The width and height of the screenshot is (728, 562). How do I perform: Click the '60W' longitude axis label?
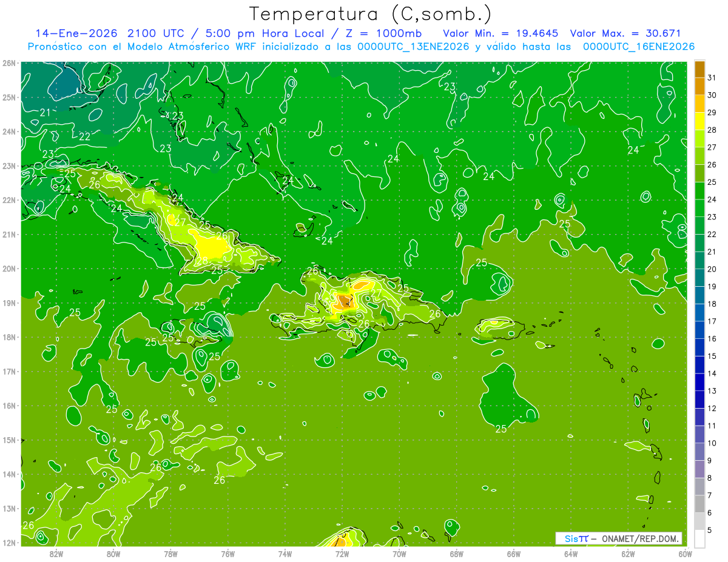click(x=685, y=554)
